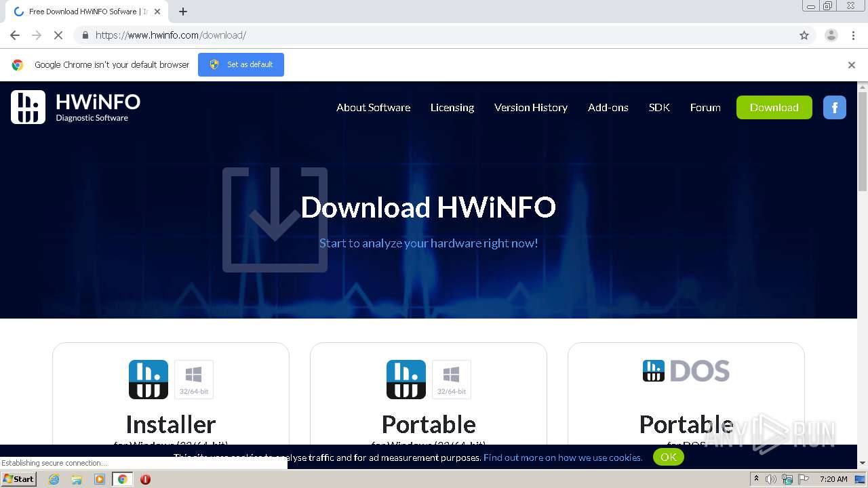Go to Add-ons page
The image size is (868, 488).
coord(608,107)
